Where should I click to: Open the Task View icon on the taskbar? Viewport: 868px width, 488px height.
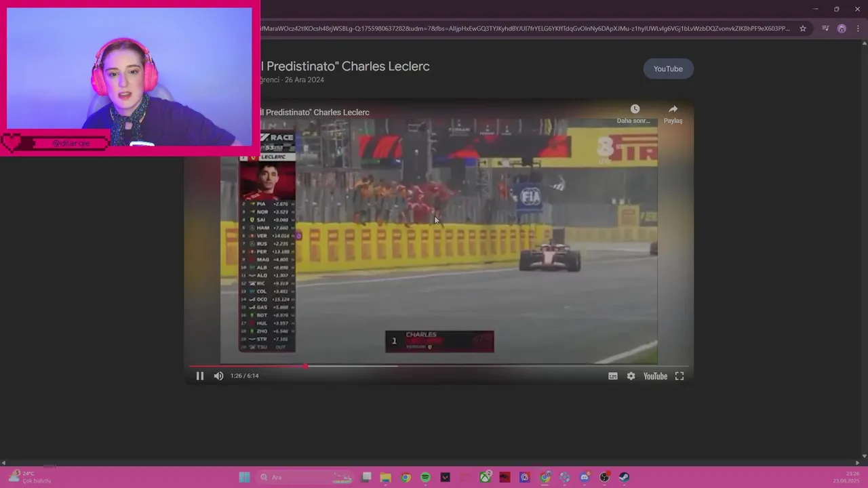(x=366, y=477)
